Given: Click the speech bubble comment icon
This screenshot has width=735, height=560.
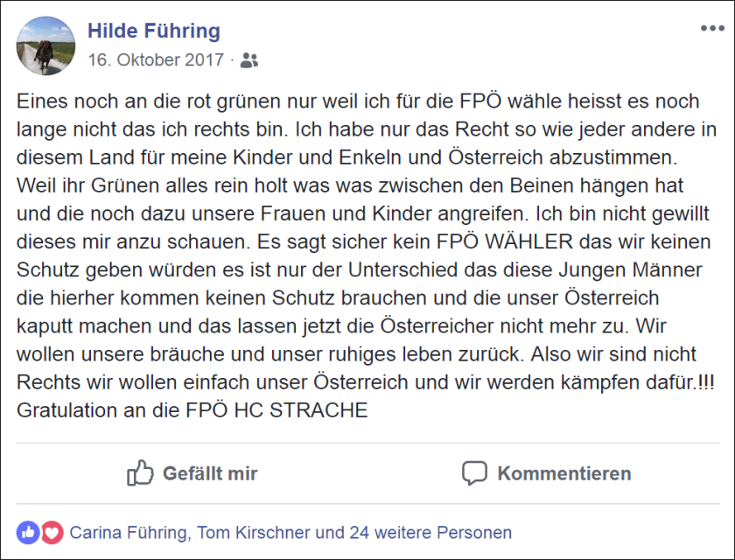Looking at the screenshot, I should tap(474, 473).
